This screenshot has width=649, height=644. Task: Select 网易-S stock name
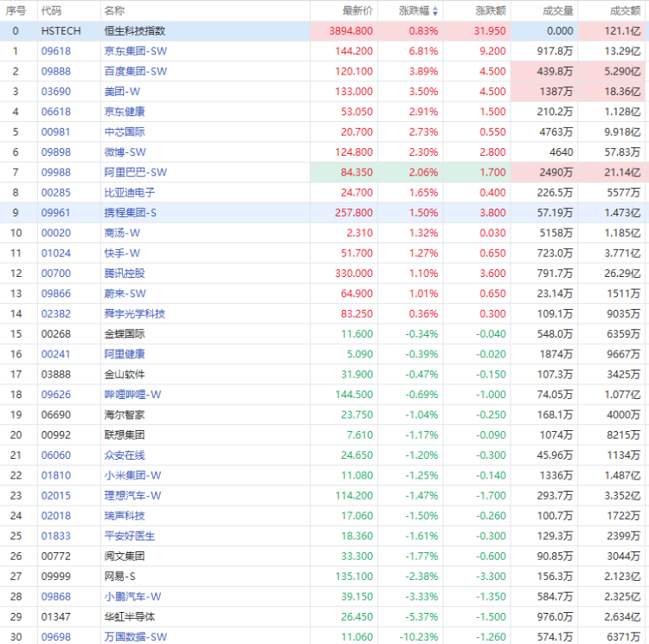[x=119, y=576]
